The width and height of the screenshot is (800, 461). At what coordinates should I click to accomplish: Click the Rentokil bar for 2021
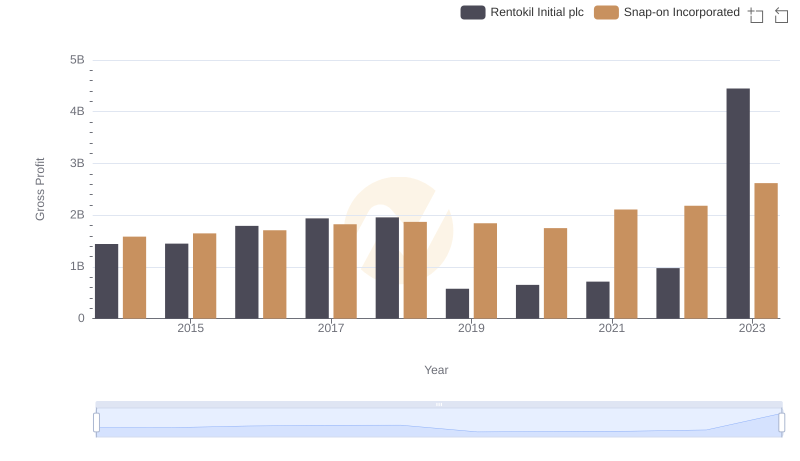(x=597, y=300)
